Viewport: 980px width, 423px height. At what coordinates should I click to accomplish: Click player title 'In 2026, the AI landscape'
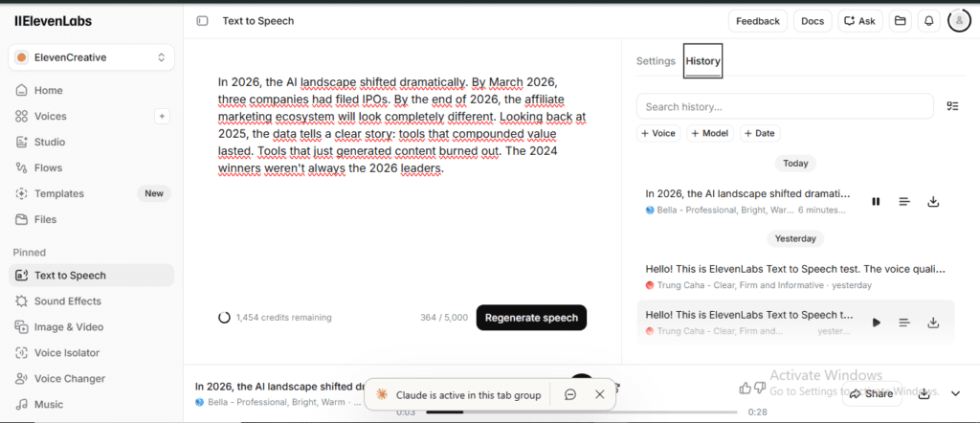point(280,386)
